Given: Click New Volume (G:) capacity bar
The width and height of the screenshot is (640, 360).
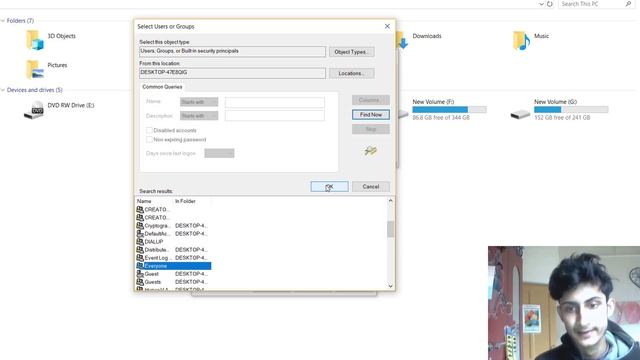Looking at the screenshot, I should [x=571, y=109].
